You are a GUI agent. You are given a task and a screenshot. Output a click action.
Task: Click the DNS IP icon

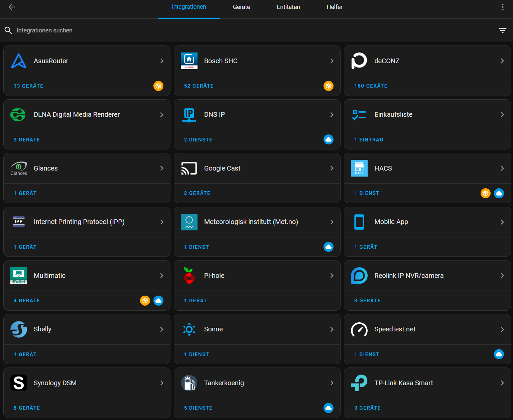[189, 115]
